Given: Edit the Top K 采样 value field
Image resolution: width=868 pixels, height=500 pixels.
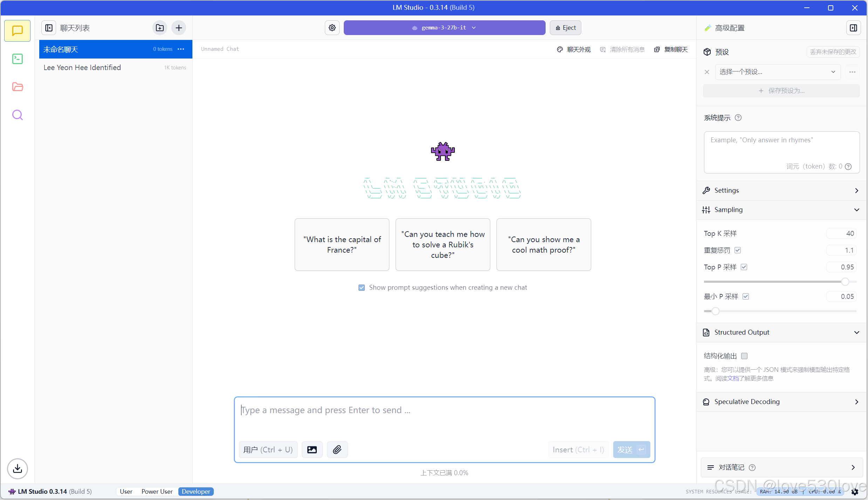Looking at the screenshot, I should [841, 234].
